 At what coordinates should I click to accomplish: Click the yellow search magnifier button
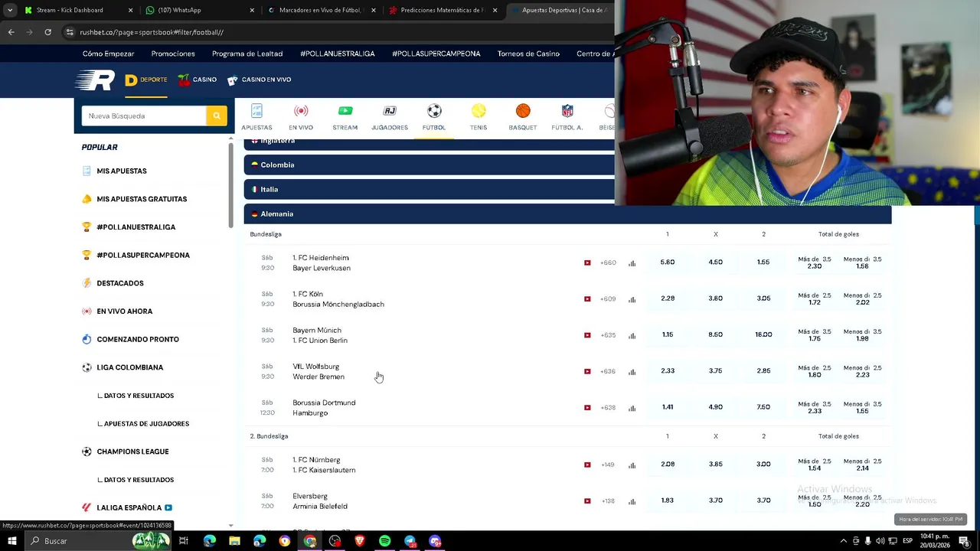point(217,116)
